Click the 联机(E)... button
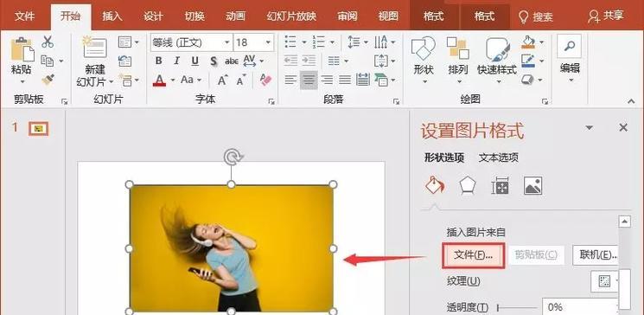Viewport: 644px width, 315px height. click(596, 255)
